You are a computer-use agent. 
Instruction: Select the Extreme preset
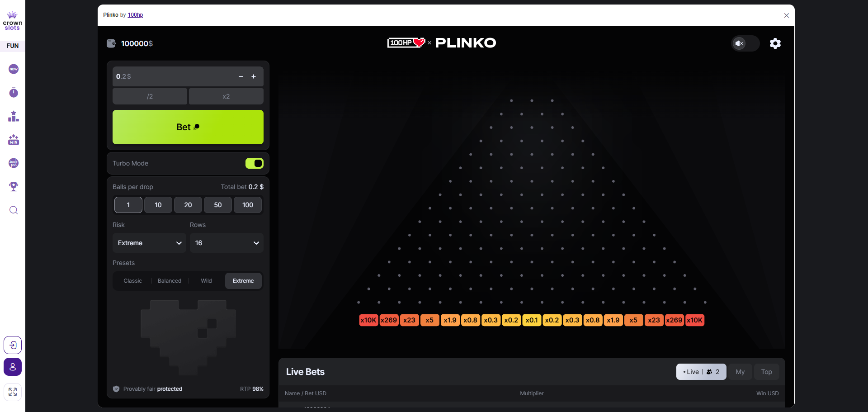tap(243, 281)
